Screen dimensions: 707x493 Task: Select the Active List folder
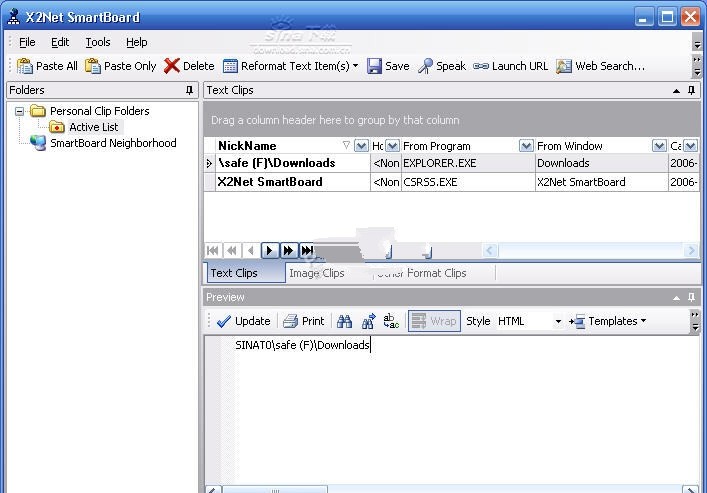tap(93, 127)
